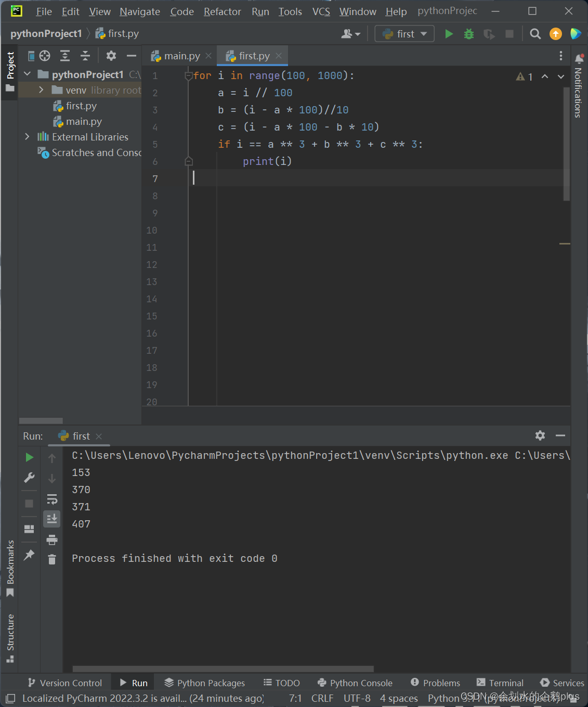Open the Notifications panel
588x707 pixels.
pyautogui.click(x=579, y=87)
